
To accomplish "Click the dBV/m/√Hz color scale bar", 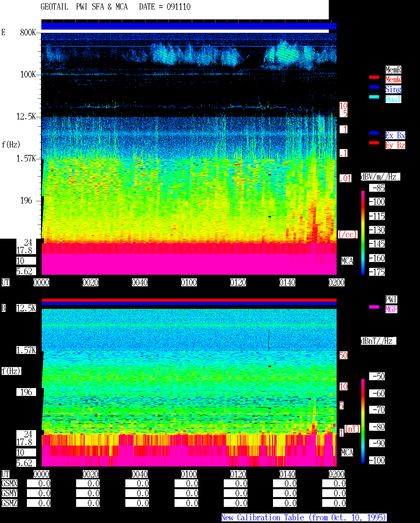I will click(363, 232).
